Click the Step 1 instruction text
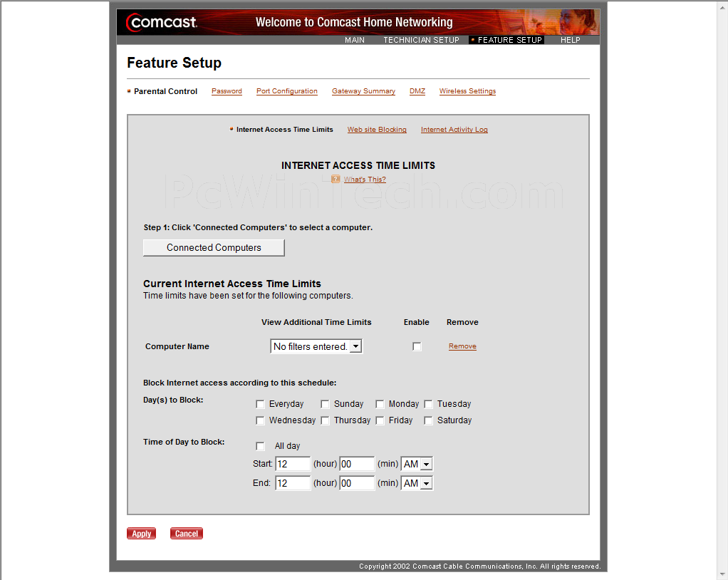728x580 pixels. click(258, 227)
